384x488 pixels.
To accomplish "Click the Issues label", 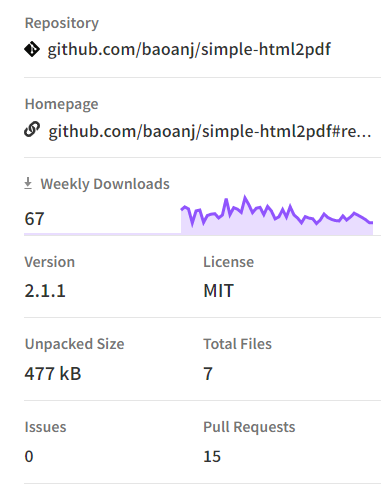I will 45,427.
